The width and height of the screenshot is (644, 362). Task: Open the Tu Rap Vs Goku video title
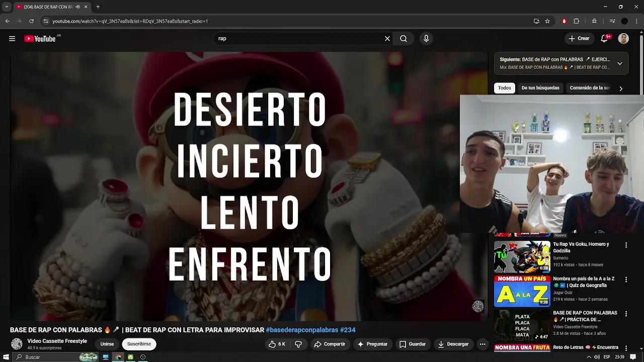[x=581, y=247]
